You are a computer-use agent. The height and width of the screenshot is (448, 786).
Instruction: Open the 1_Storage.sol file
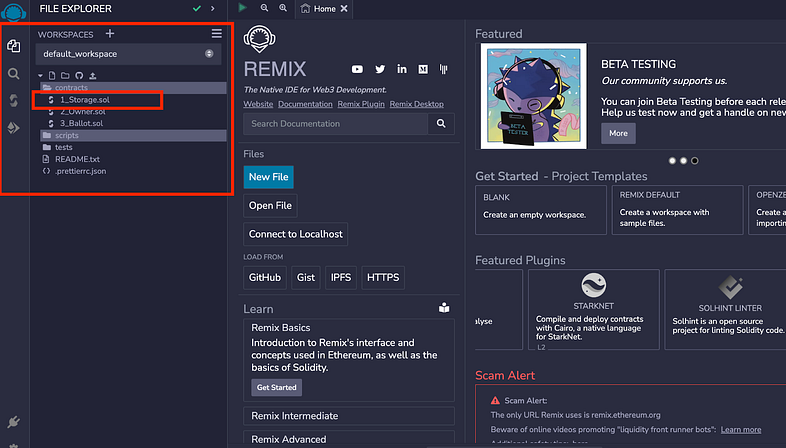coord(85,100)
